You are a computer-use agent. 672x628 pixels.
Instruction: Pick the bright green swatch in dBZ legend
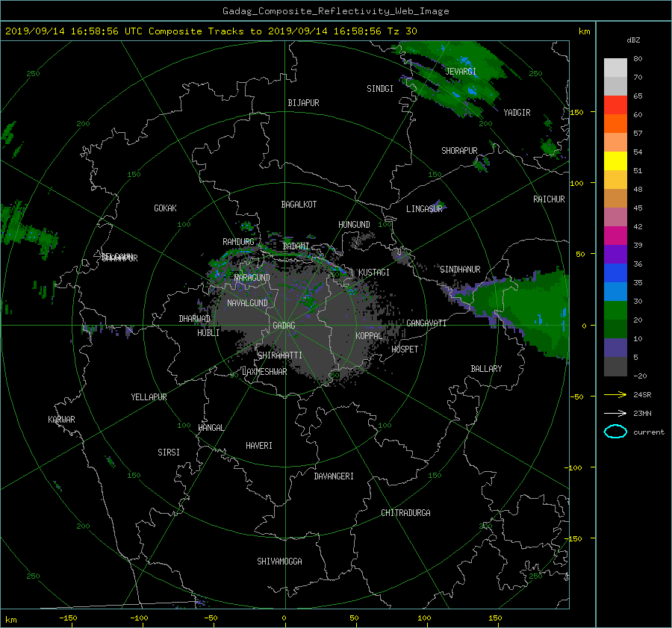pyautogui.click(x=615, y=311)
